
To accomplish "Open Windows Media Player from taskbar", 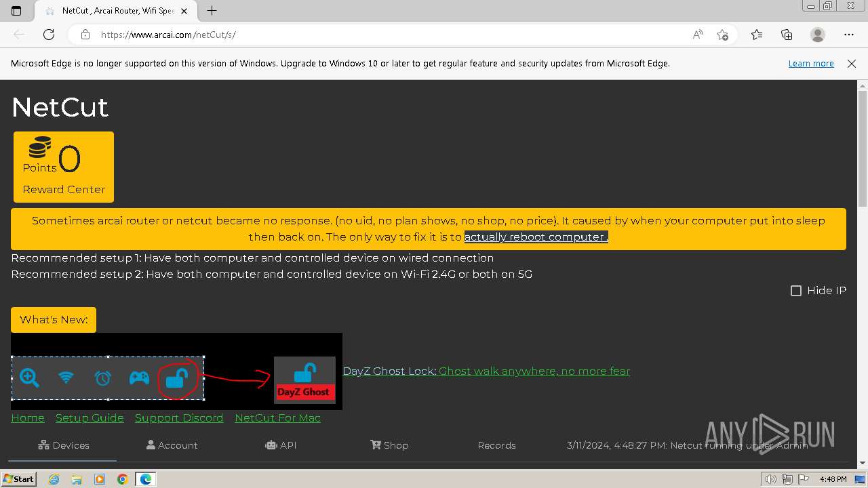I will click(x=100, y=479).
